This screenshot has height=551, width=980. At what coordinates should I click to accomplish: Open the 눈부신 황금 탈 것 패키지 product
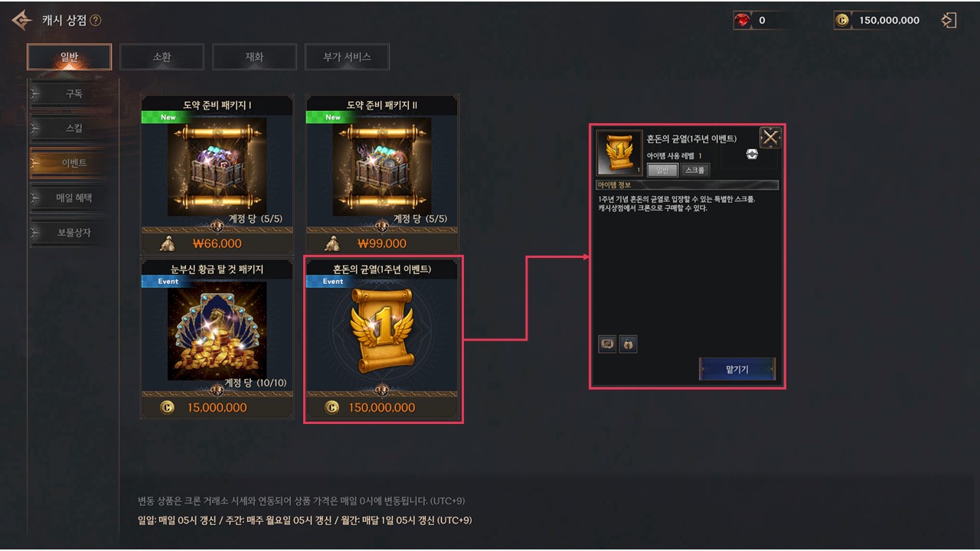[x=217, y=338]
